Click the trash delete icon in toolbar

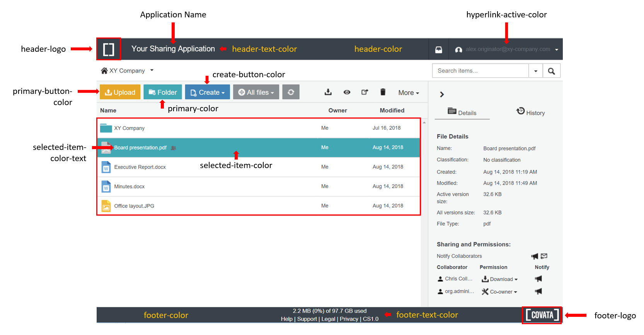pos(383,92)
